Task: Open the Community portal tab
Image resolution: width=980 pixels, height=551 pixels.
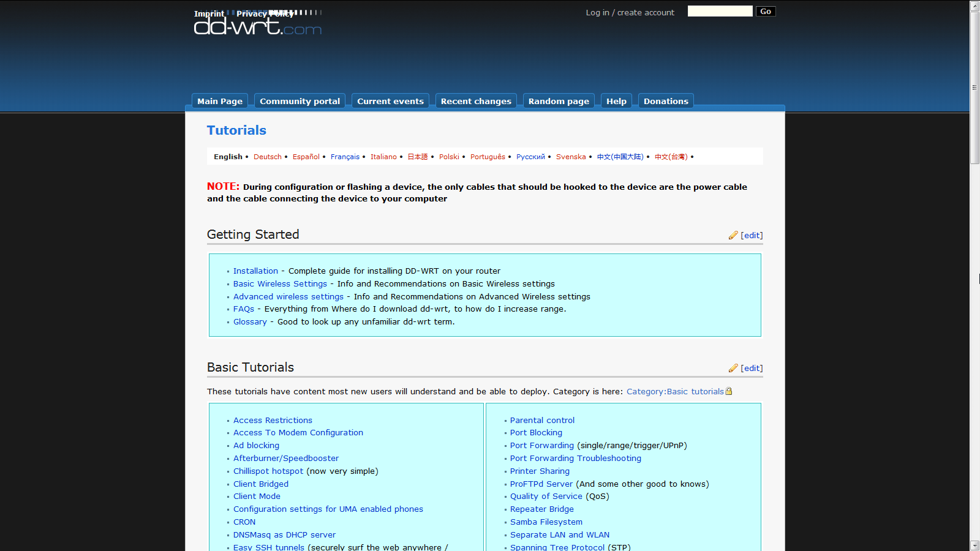Action: pyautogui.click(x=300, y=101)
